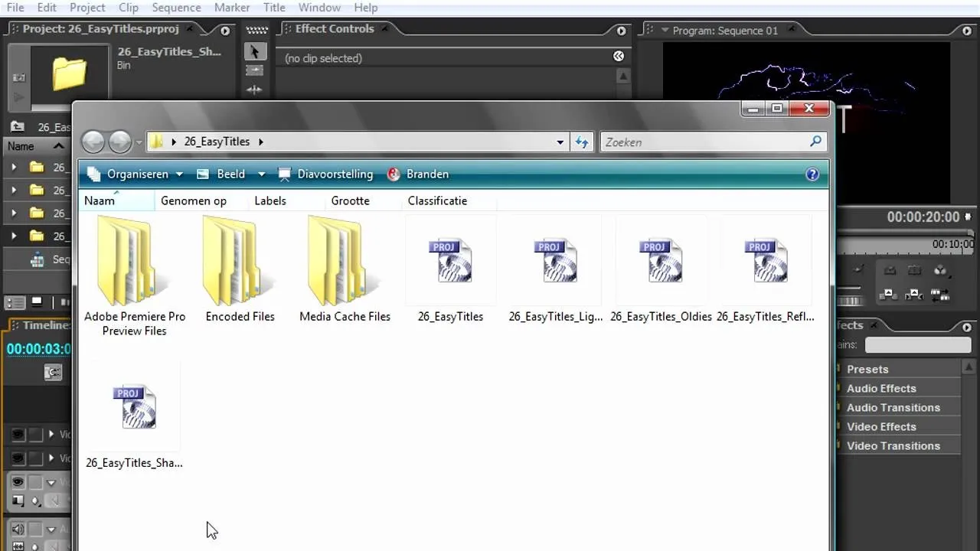Select the 26_EasyTitles_Lig... project file
The width and height of the screenshot is (980, 551).
[x=555, y=269]
